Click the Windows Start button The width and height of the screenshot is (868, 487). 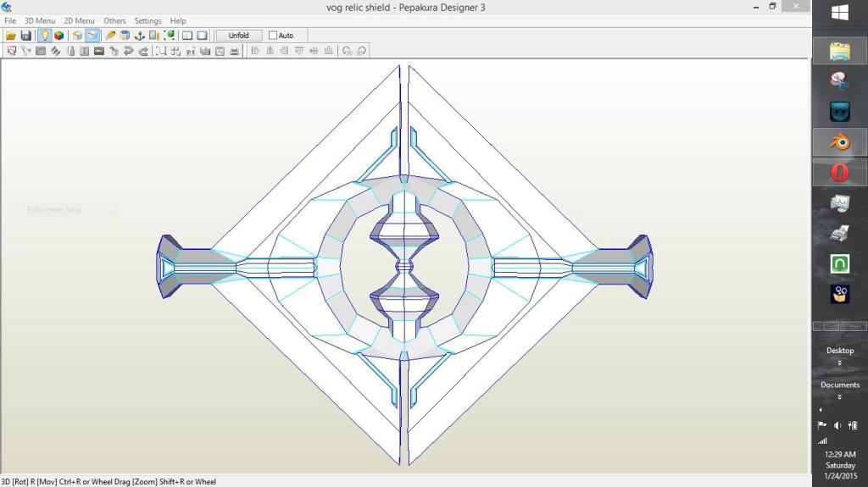pos(840,13)
